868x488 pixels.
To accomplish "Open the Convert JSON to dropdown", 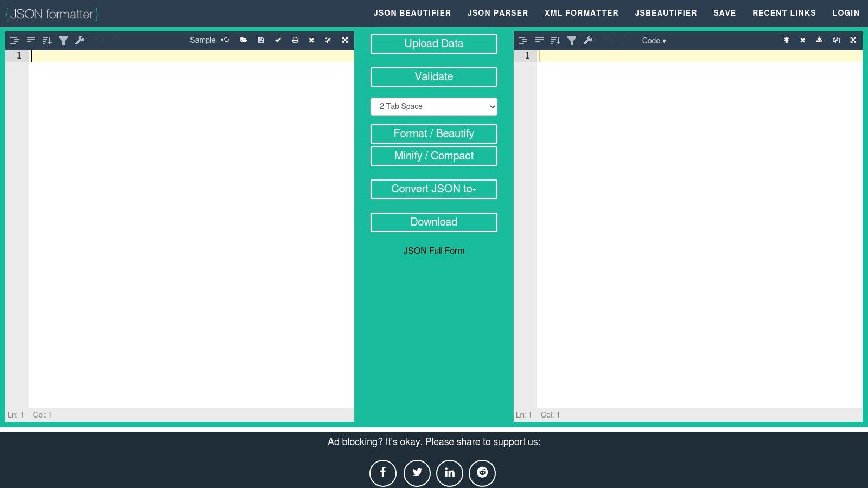I will click(x=433, y=189).
